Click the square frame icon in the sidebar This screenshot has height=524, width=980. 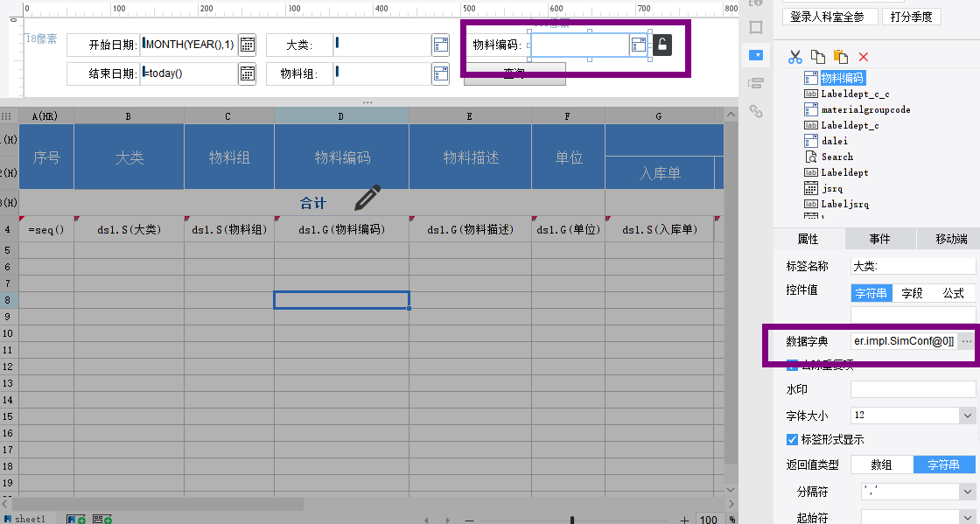click(756, 27)
